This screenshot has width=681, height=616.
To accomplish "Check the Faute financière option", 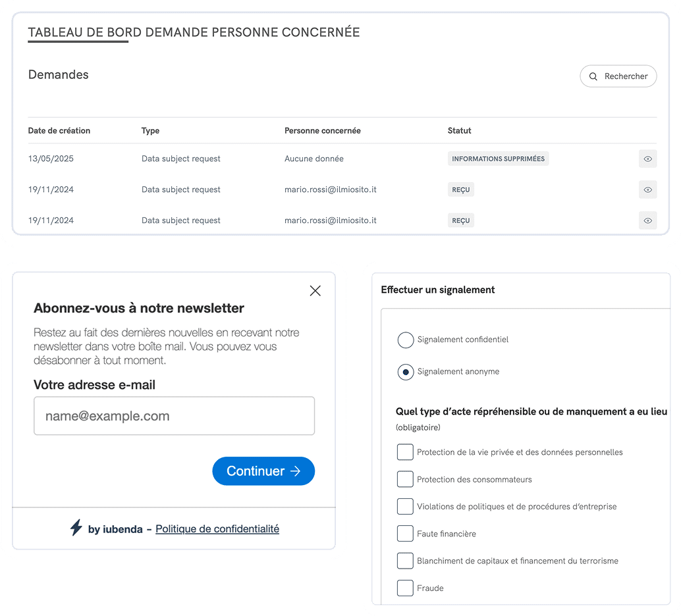I will click(x=405, y=534).
